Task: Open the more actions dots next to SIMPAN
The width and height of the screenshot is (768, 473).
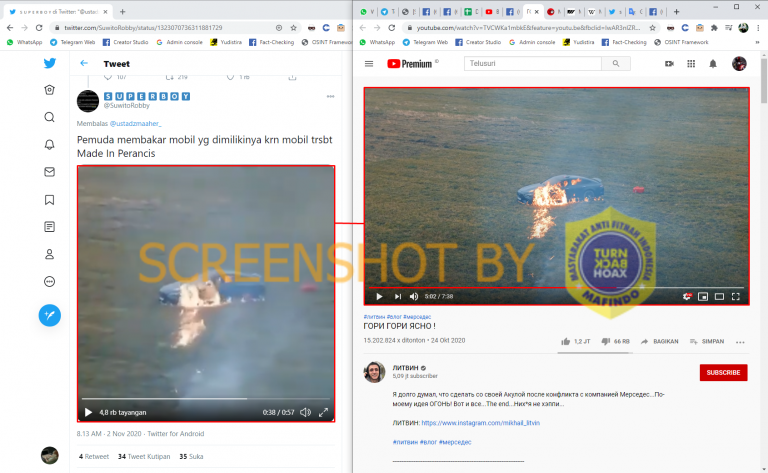Action: [740, 342]
